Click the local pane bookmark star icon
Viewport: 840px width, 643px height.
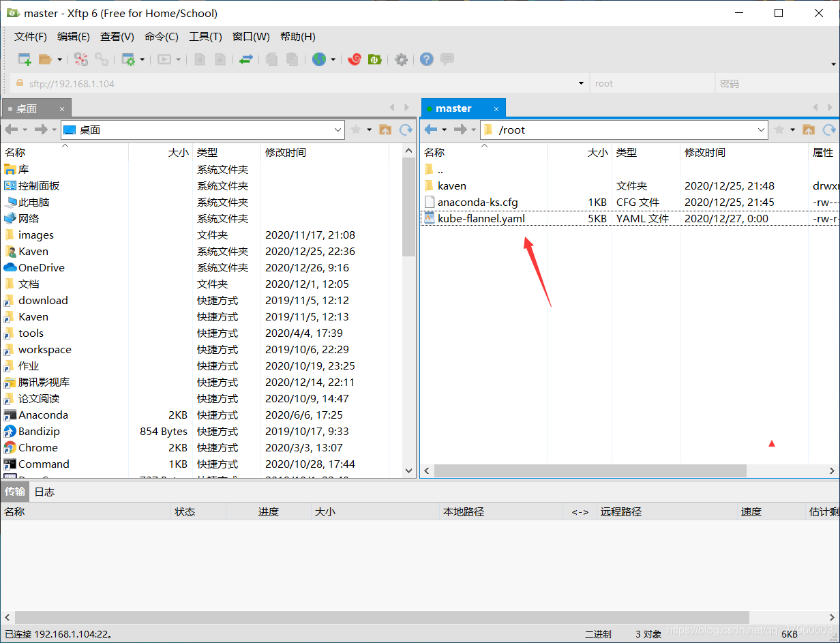356,130
